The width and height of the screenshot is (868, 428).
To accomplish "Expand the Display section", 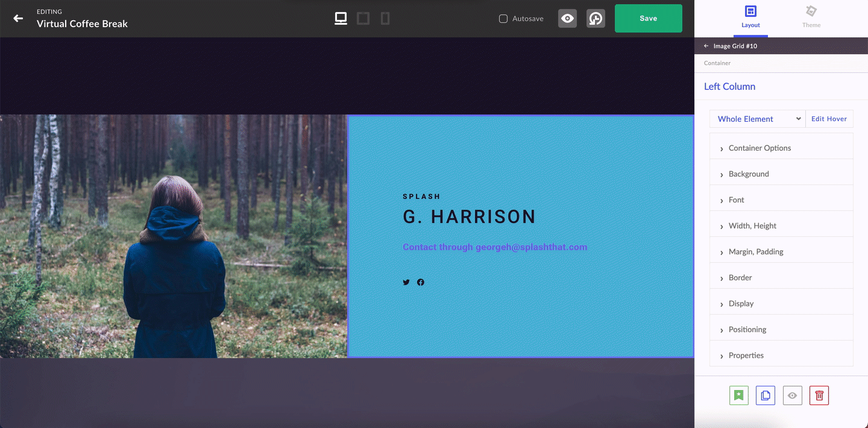I will 782,303.
